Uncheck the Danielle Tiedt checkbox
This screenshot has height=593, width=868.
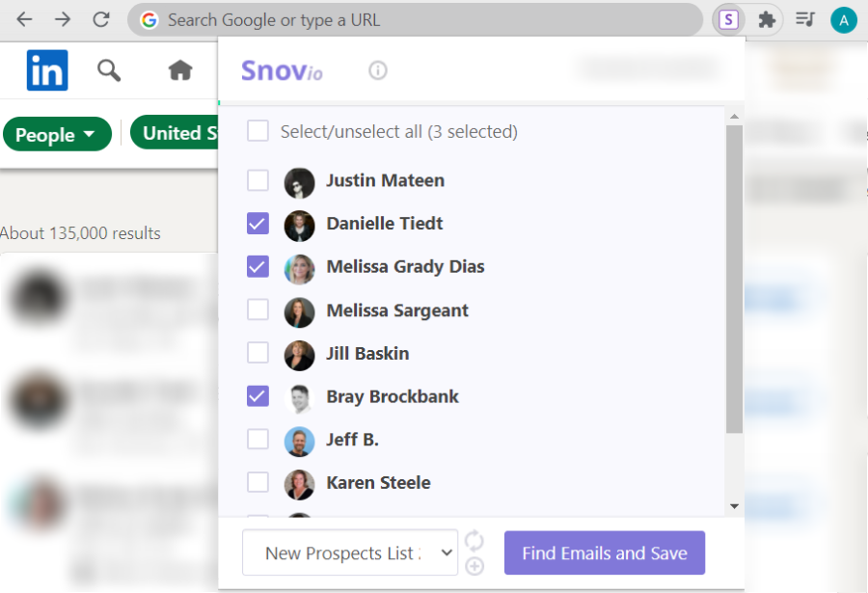[x=258, y=224]
